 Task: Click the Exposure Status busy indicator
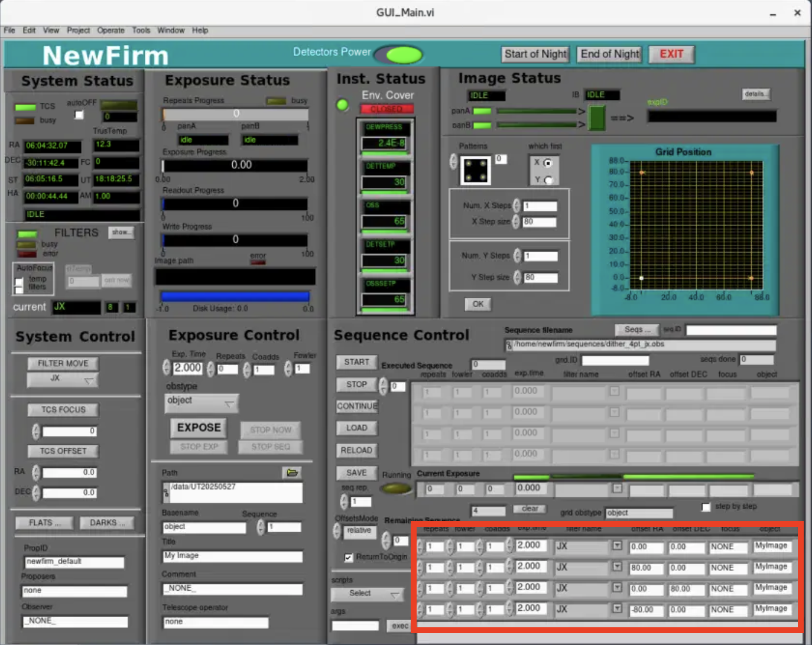(x=276, y=101)
